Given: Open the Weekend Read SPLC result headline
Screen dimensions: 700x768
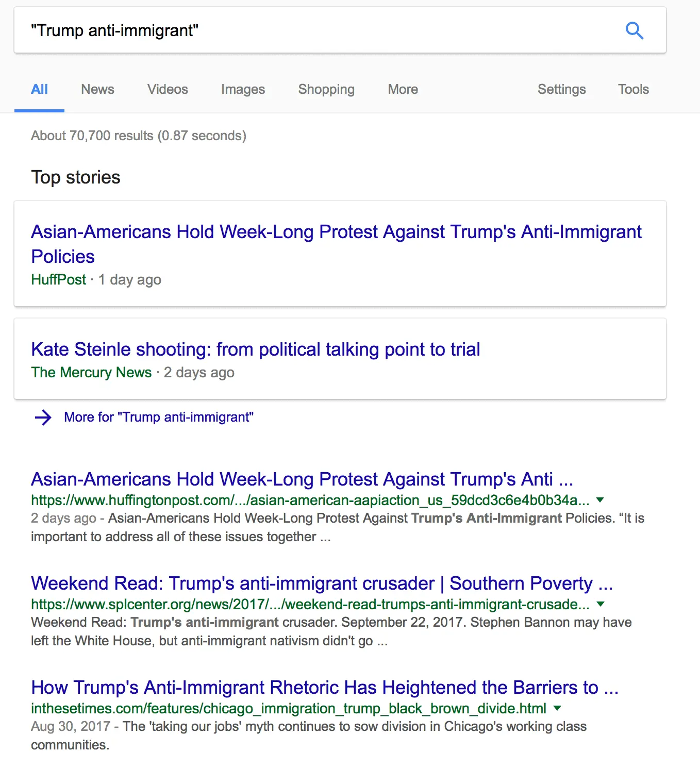Looking at the screenshot, I should tap(322, 583).
